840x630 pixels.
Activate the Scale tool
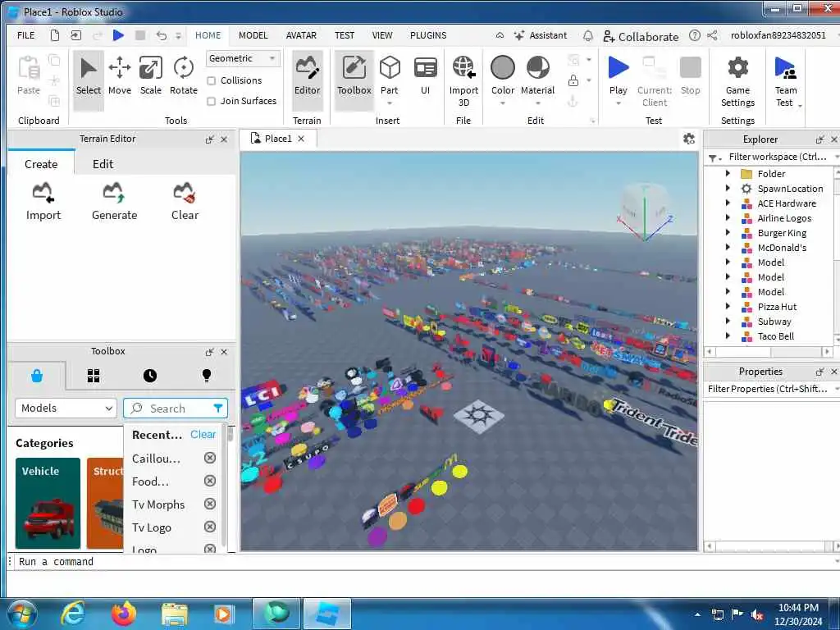151,76
